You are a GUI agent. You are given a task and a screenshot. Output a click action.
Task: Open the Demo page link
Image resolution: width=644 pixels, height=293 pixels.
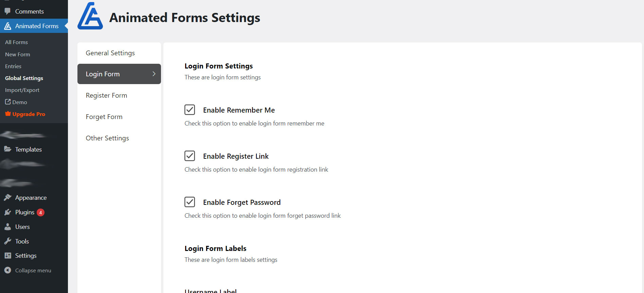coord(19,102)
